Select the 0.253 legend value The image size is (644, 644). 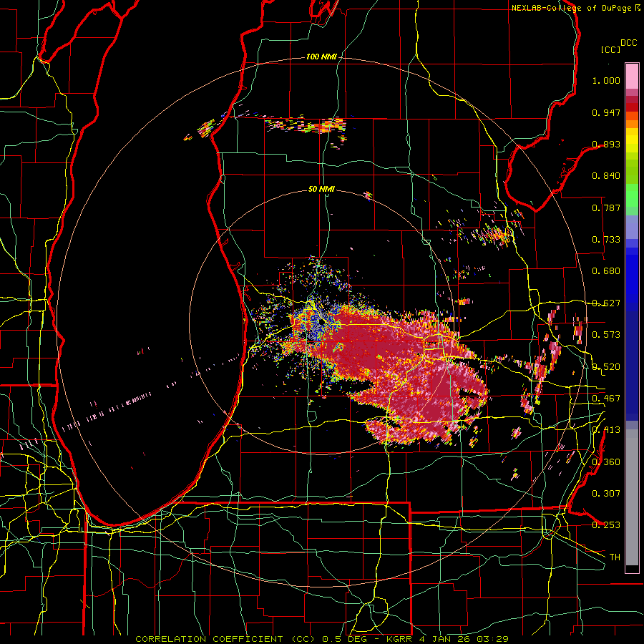tap(606, 525)
